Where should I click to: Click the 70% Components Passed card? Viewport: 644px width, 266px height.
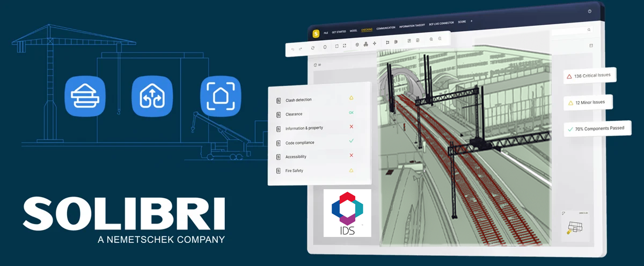click(597, 129)
